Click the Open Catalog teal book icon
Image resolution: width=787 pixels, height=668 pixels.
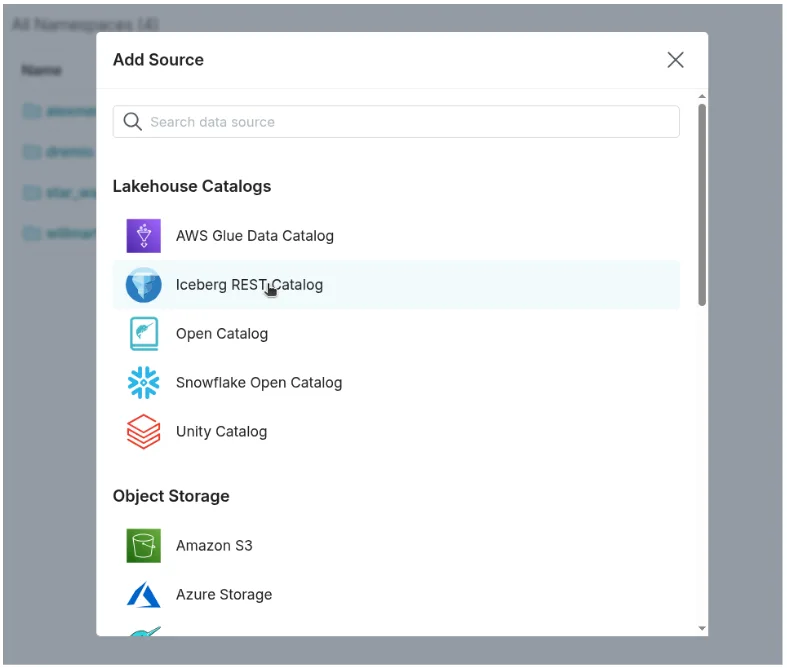[x=143, y=334]
